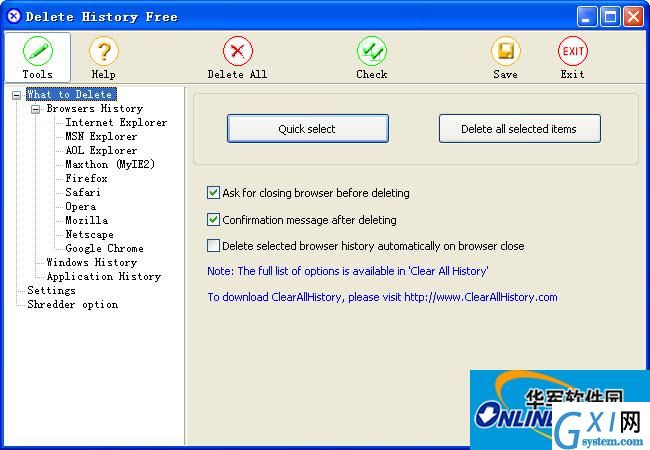Collapse the Browsers History node
Image resolution: width=650 pixels, height=450 pixels.
click(x=36, y=109)
